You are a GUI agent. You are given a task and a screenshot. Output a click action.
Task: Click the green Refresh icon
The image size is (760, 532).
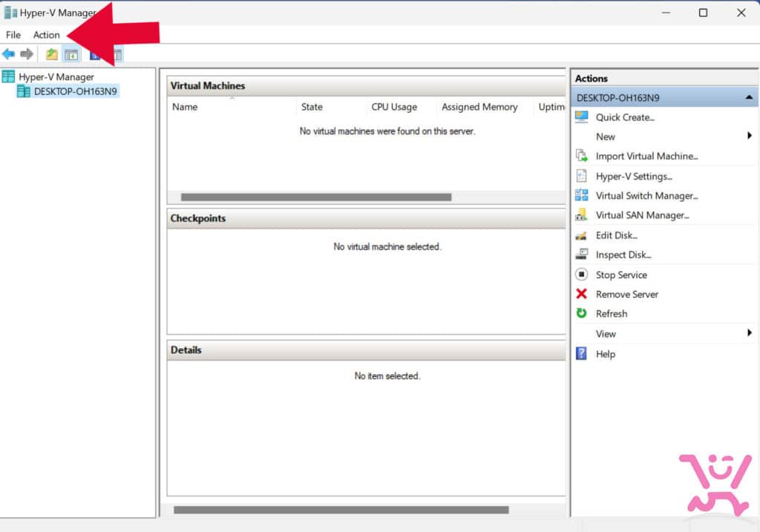[x=582, y=313]
